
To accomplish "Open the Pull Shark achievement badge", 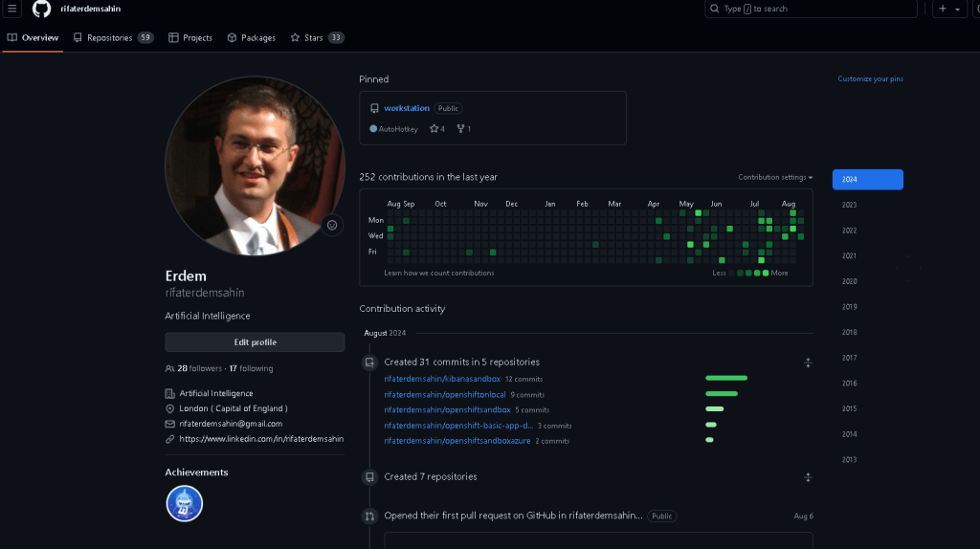I will pos(185,503).
